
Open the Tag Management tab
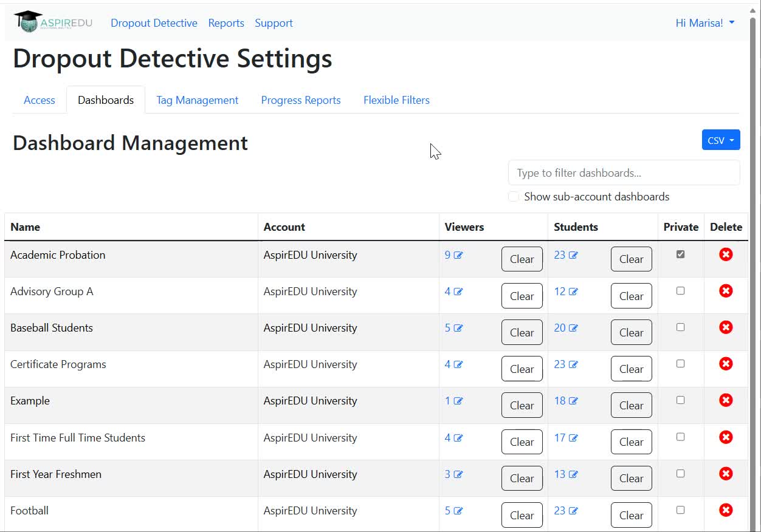point(198,100)
